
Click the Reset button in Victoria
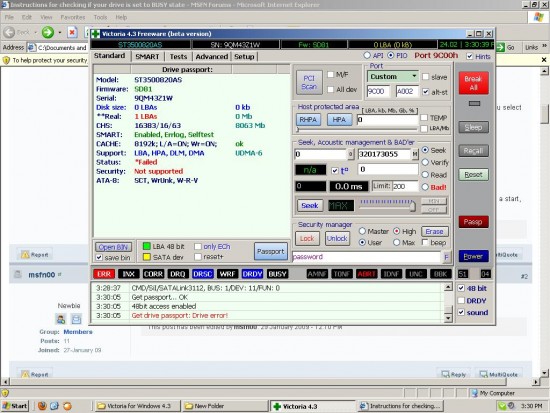474,174
